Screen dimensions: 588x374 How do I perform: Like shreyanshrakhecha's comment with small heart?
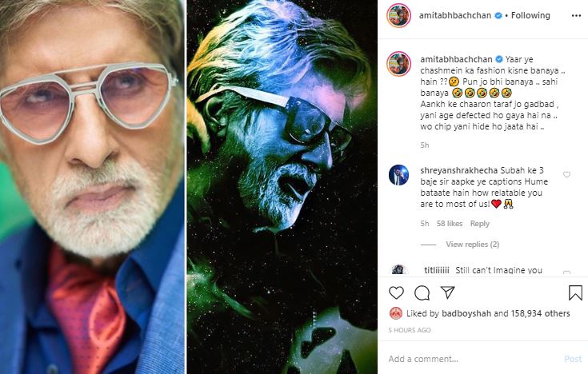coord(566,174)
